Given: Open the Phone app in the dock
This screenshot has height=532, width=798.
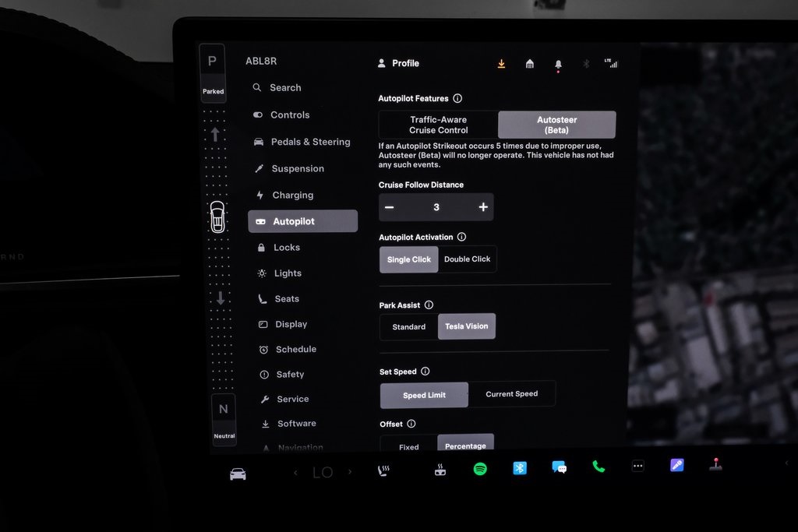Looking at the screenshot, I should (x=598, y=467).
